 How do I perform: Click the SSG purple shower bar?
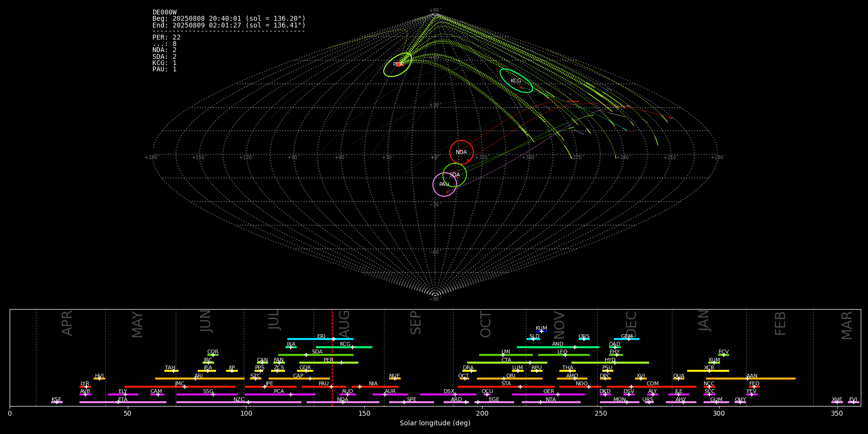(x=207, y=394)
